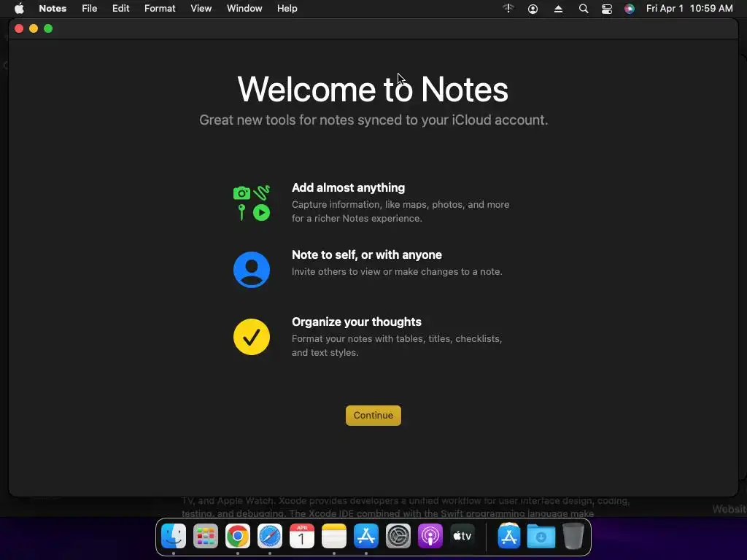Click the 'Welcome to Notes' title
Viewport: 747px width, 560px height.
[x=373, y=90]
